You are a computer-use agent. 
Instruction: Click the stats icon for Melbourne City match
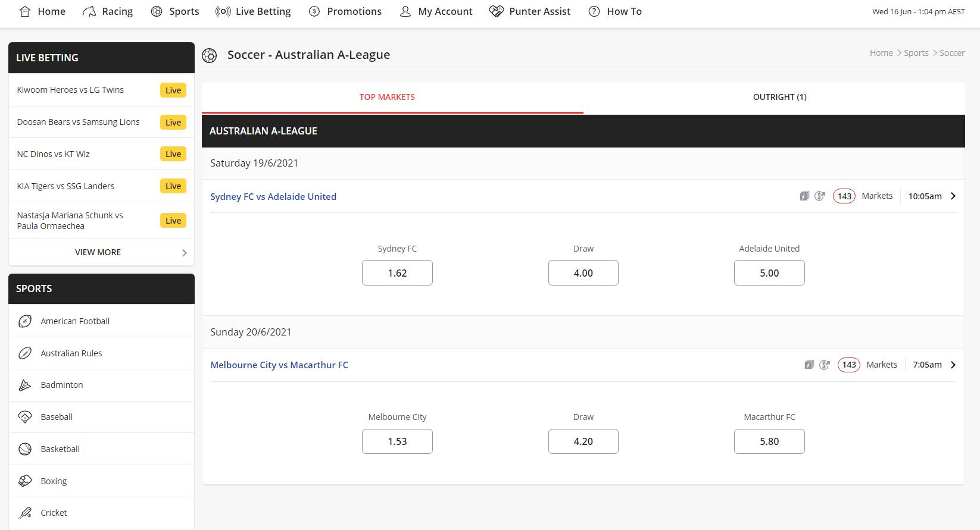pyautogui.click(x=825, y=365)
